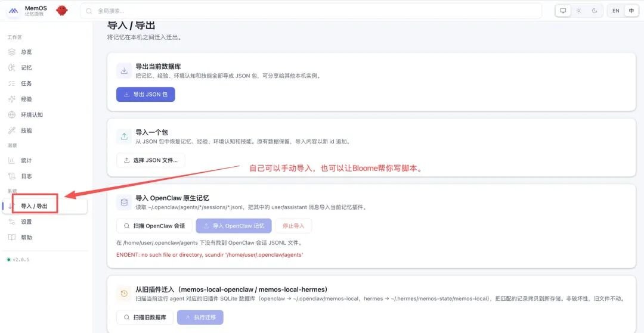
Task: Switch language to 中
Action: (x=631, y=11)
